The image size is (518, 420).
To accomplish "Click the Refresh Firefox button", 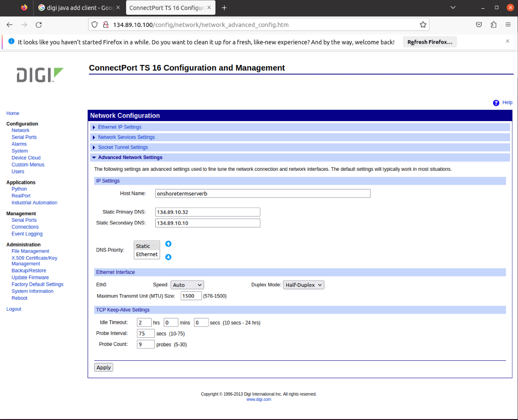I will coord(429,41).
